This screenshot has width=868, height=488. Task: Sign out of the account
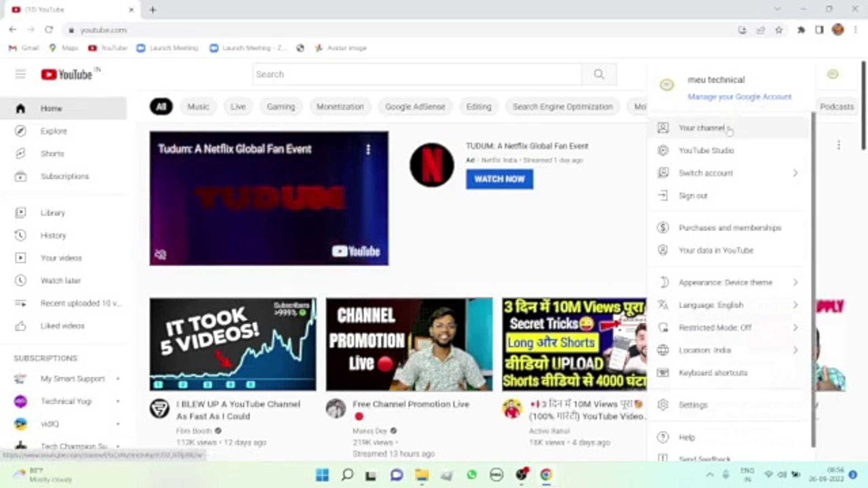(692, 196)
